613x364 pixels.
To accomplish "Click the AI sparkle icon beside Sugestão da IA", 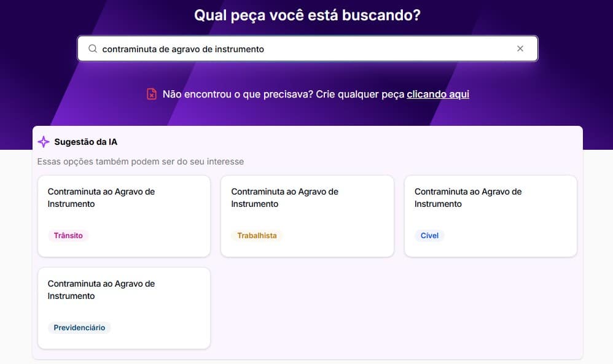I will coord(44,141).
